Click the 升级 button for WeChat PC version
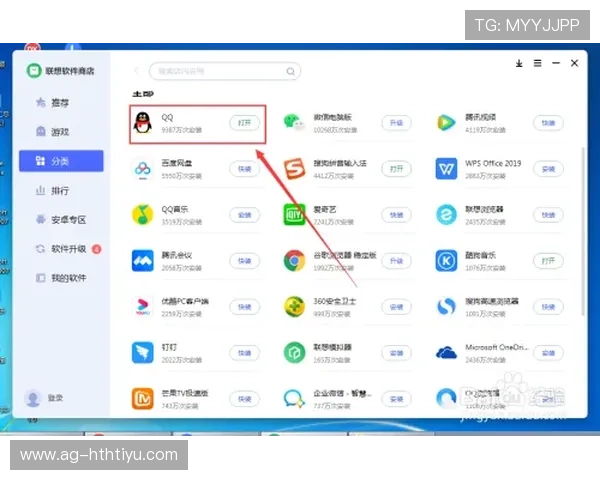 coord(396,123)
